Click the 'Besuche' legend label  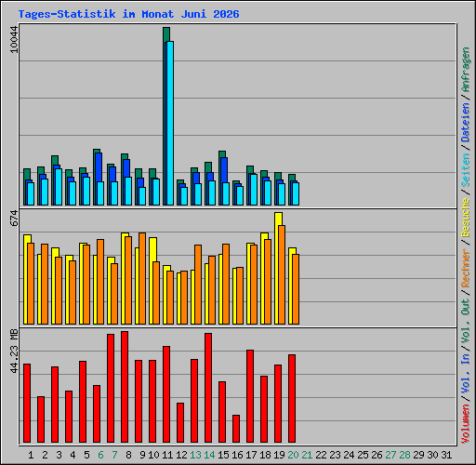click(466, 218)
